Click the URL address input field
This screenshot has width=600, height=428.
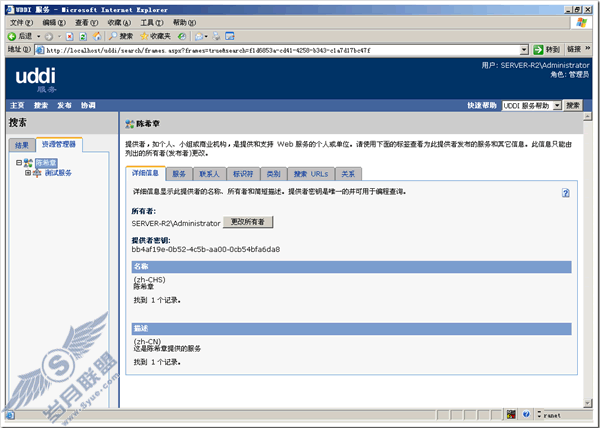[x=282, y=50]
